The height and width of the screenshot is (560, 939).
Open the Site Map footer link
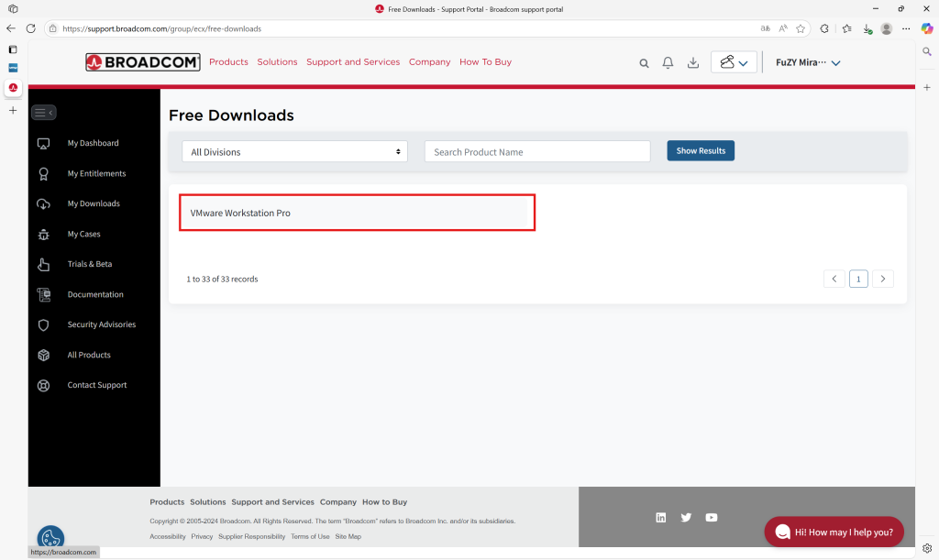(348, 537)
